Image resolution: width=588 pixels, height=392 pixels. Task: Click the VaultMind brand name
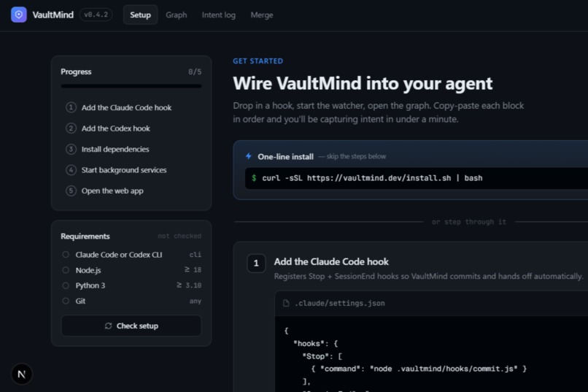(53, 15)
